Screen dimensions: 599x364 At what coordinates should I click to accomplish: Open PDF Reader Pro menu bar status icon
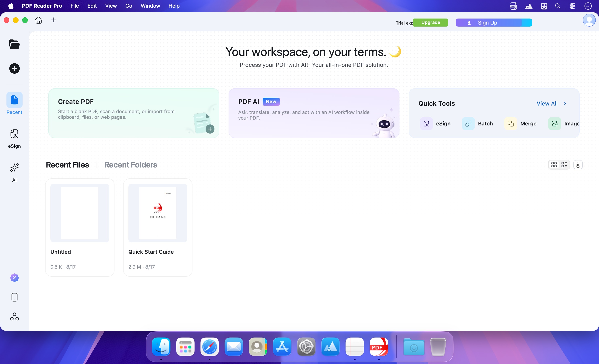(513, 6)
